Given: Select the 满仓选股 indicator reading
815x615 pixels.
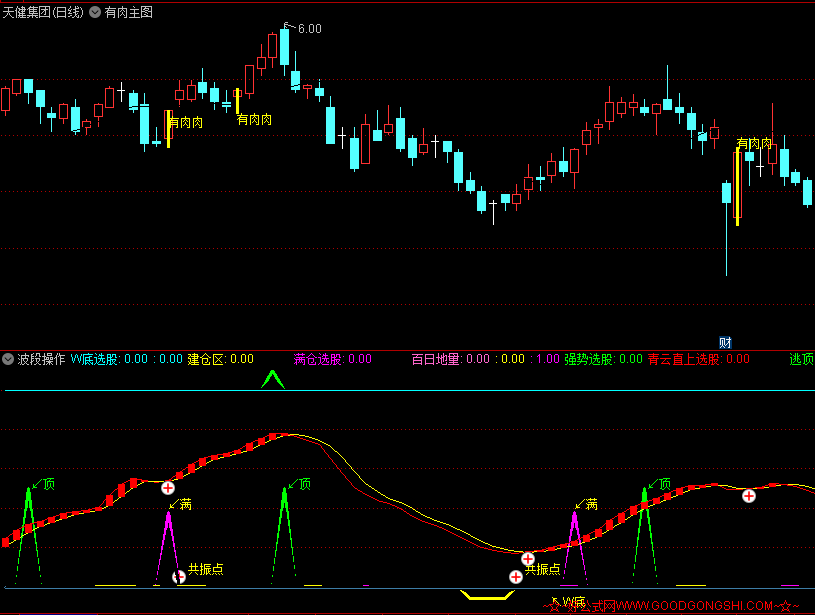Looking at the screenshot, I should point(332,359).
